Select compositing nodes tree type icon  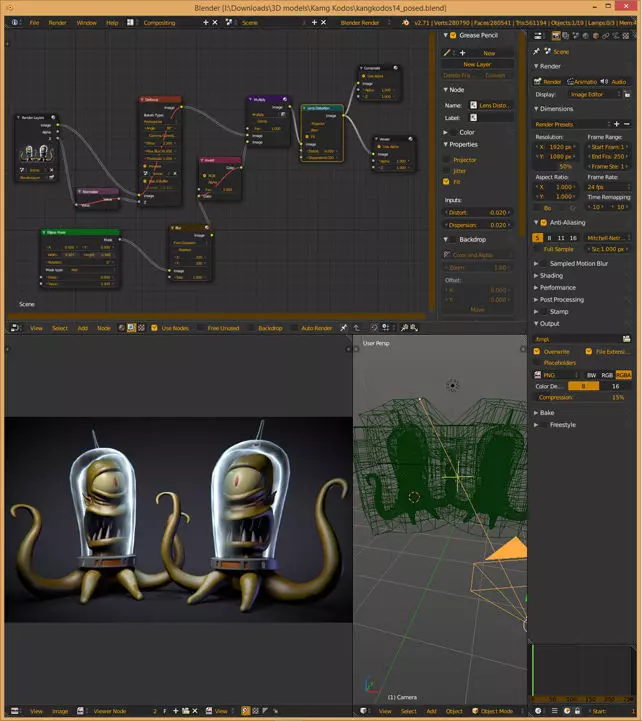click(132, 328)
